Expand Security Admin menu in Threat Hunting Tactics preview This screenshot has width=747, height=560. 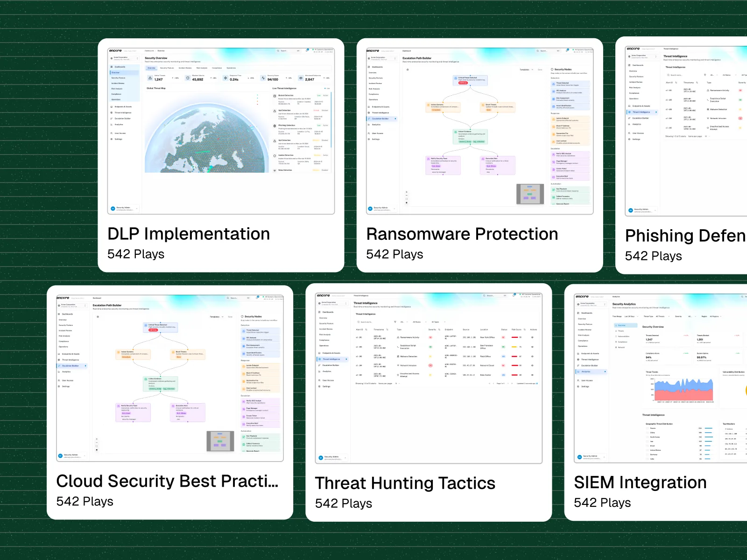(332, 457)
